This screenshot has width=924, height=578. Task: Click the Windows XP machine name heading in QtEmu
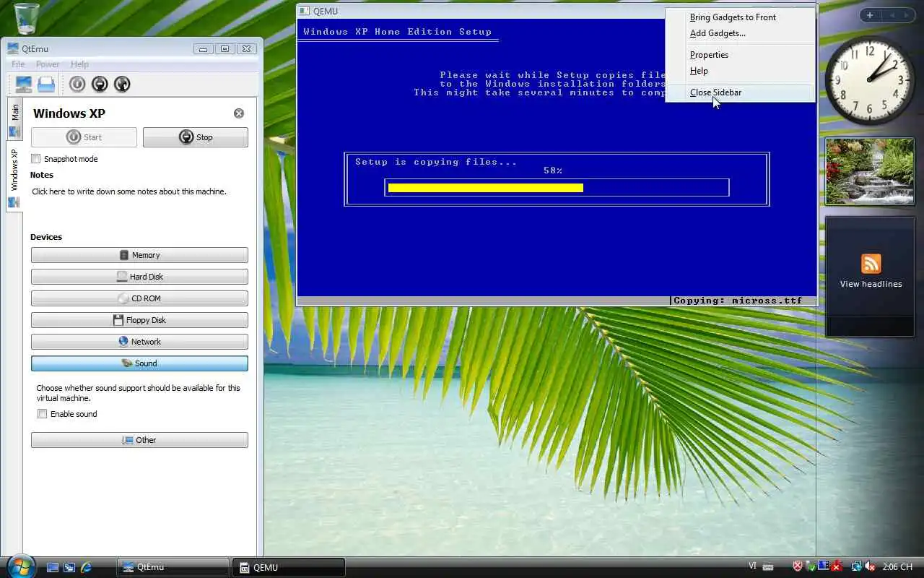tap(69, 113)
